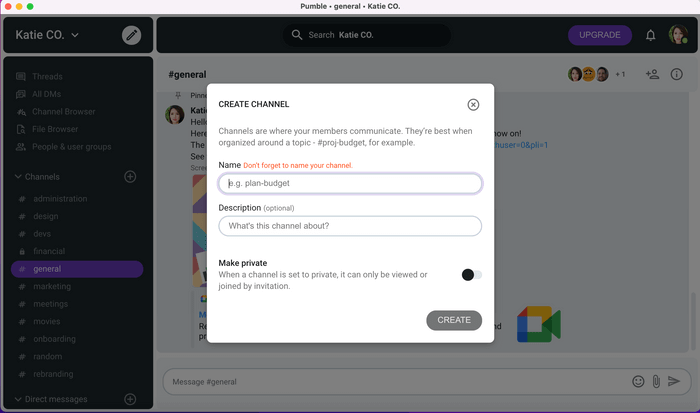700x413 pixels.
Task: Select the devs channel
Action: (x=77, y=234)
